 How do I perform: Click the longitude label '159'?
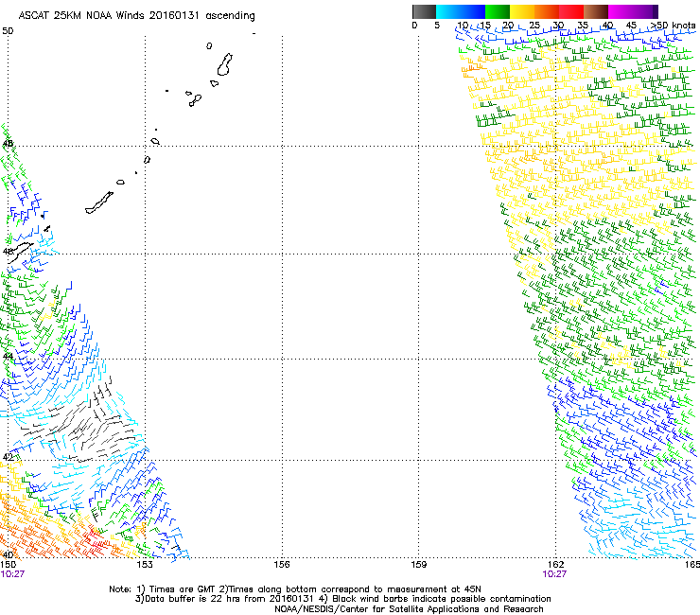pos(419,565)
